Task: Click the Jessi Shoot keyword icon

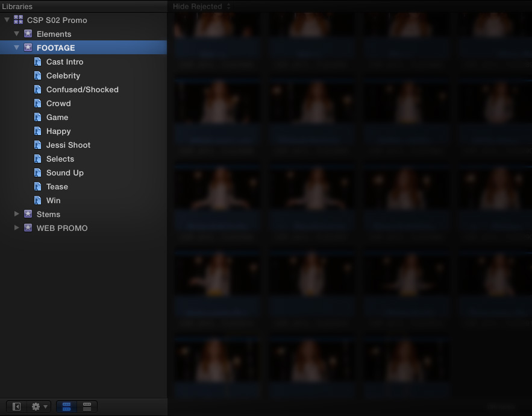Action: tap(38, 145)
